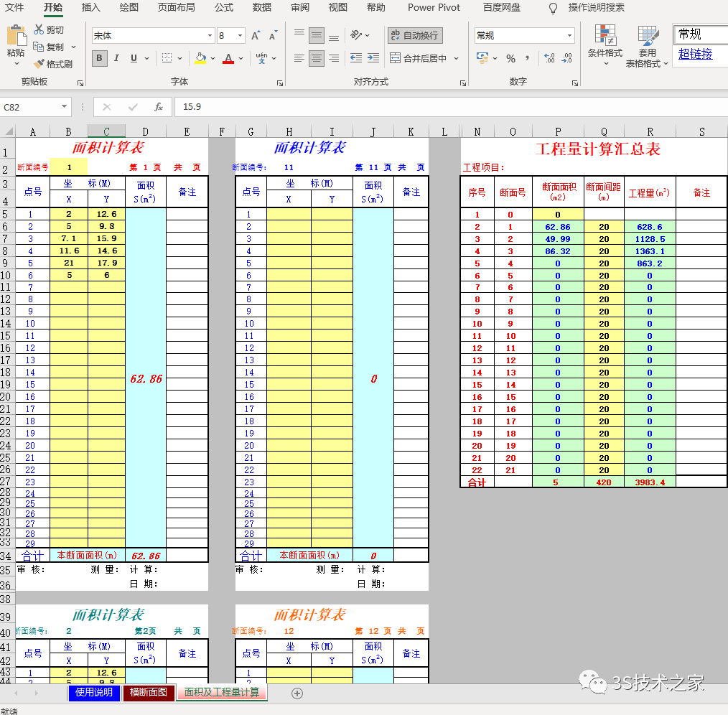Viewport: 728px width, 715px height.
Task: Open the 文件 File menu
Action: (14, 7)
